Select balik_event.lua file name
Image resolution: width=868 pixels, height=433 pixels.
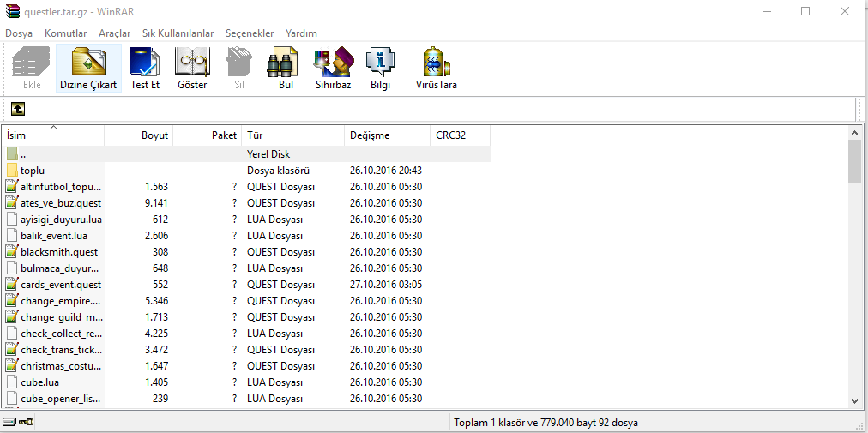pos(54,236)
